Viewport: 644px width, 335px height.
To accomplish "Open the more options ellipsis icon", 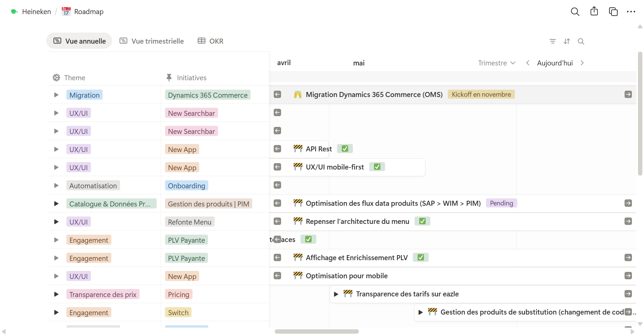I will click(631, 11).
